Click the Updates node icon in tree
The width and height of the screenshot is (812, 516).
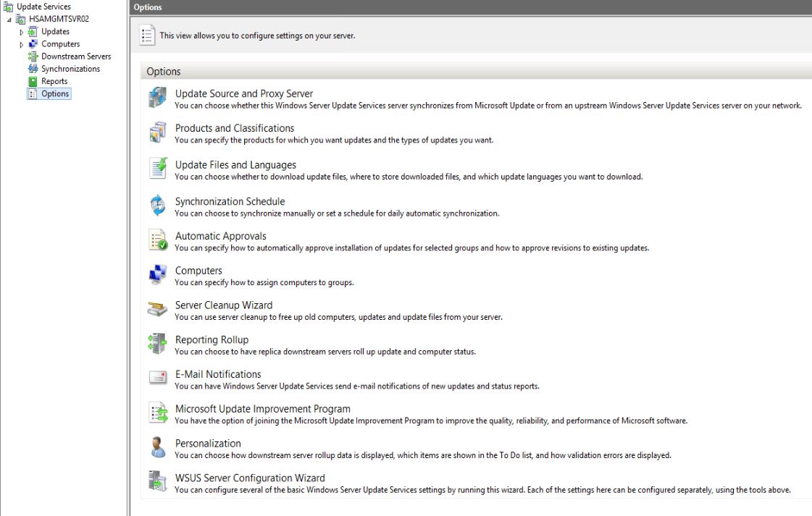click(x=33, y=32)
